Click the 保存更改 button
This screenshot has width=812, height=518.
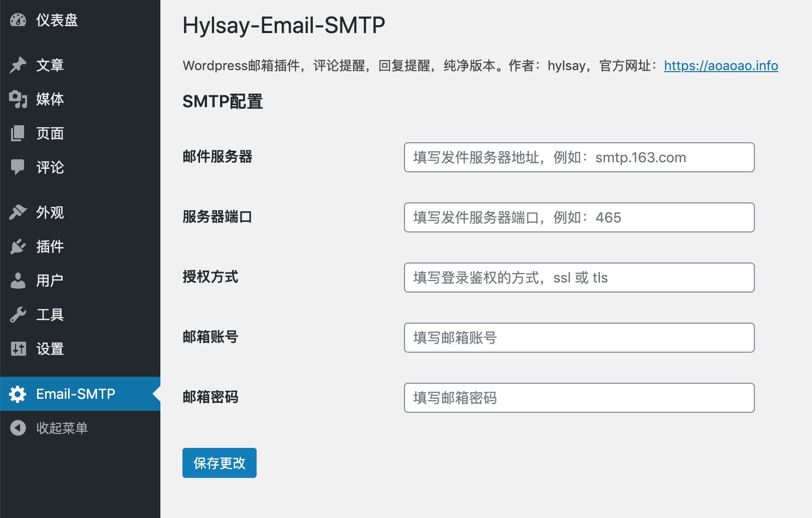click(x=219, y=463)
